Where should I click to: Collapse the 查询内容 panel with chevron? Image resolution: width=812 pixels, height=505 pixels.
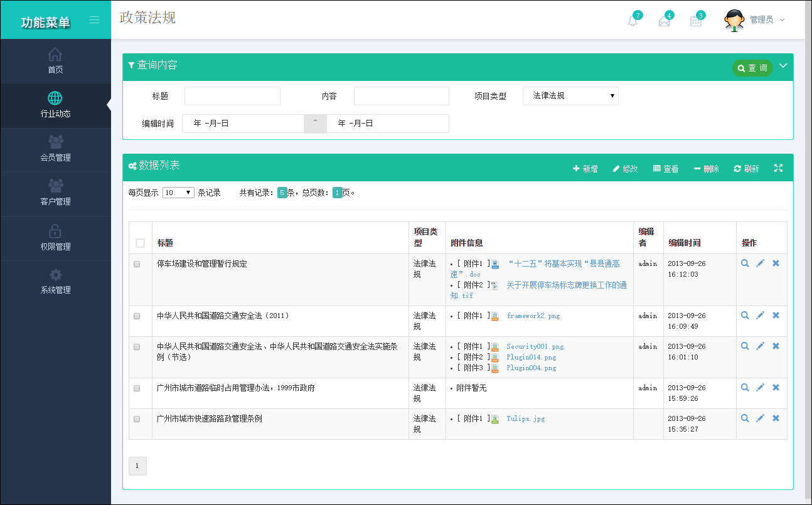[783, 66]
